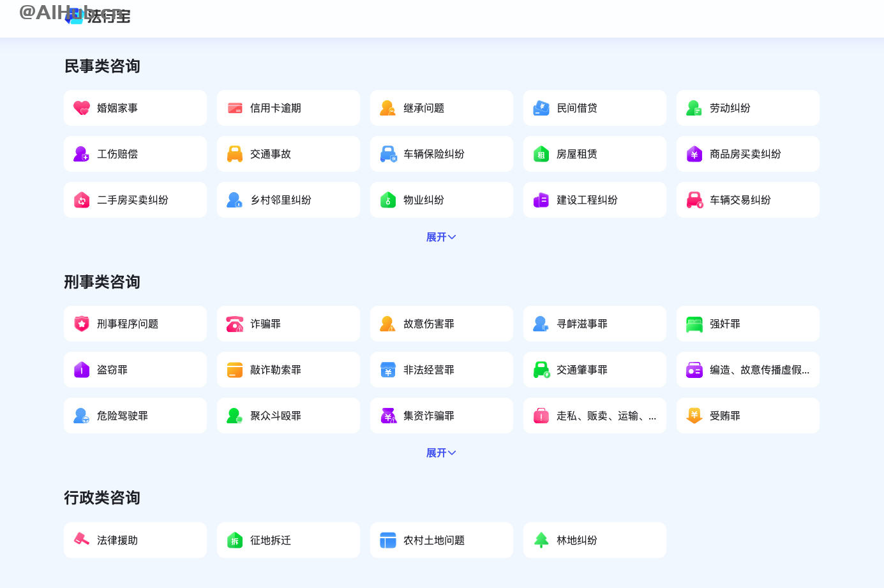Click the 婚姻家事 heart icon
Screen dimensions: 884x588
coord(82,108)
